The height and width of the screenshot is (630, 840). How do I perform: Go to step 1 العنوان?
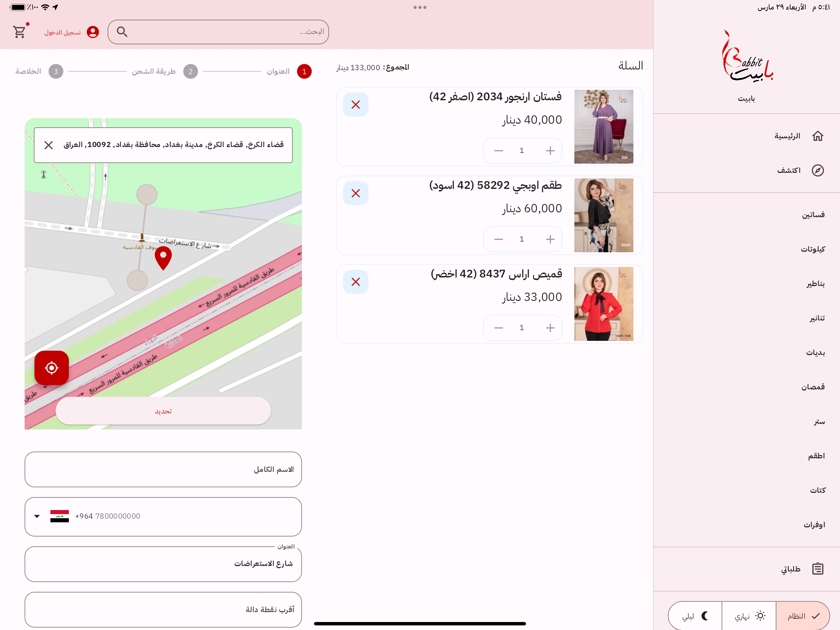tap(289, 71)
